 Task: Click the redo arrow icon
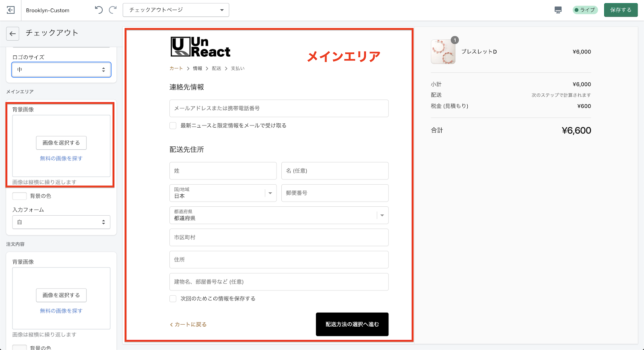pyautogui.click(x=113, y=10)
